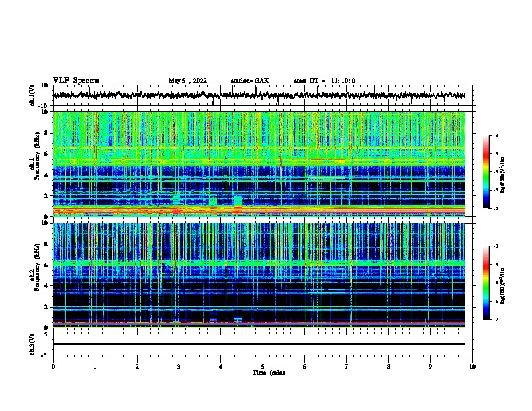This screenshot has width=532, height=411.
Task: Click the "5" tick on the ch.3(V) axis
Action: pyautogui.click(x=47, y=334)
